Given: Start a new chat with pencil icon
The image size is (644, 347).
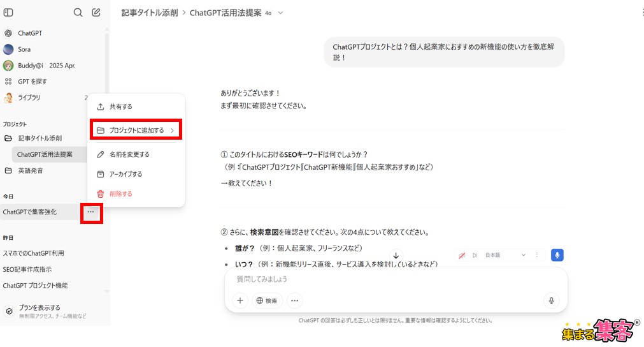Looking at the screenshot, I should [x=96, y=13].
